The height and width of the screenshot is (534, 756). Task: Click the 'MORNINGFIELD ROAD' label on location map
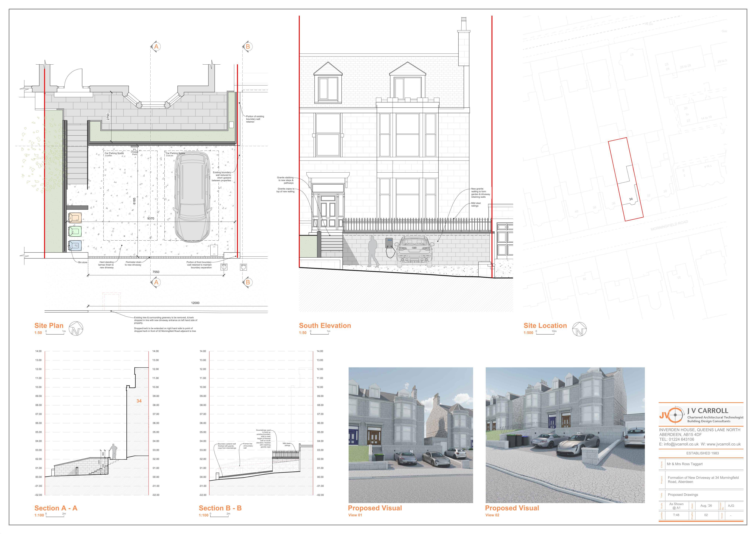669,225
